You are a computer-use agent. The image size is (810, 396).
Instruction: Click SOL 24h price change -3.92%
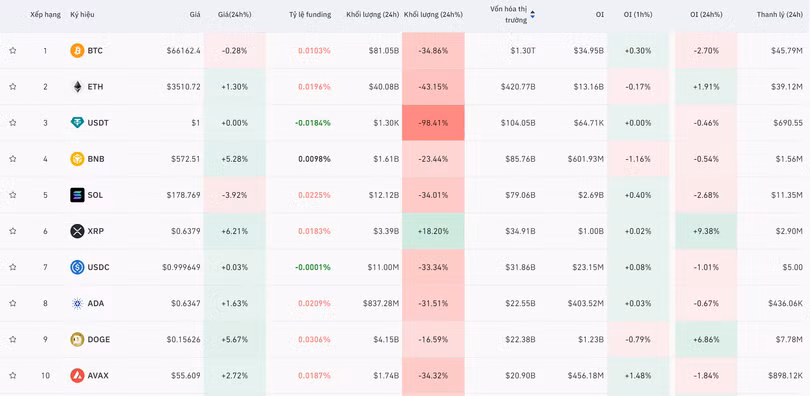235,195
